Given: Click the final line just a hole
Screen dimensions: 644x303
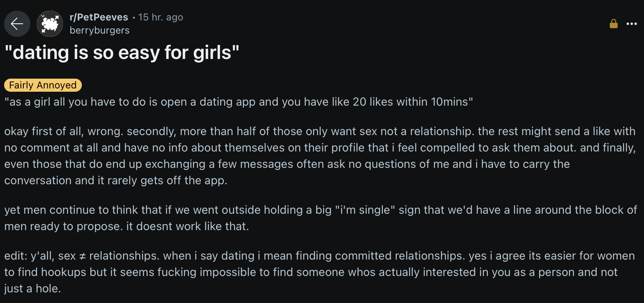Looking at the screenshot, I should pyautogui.click(x=33, y=289).
